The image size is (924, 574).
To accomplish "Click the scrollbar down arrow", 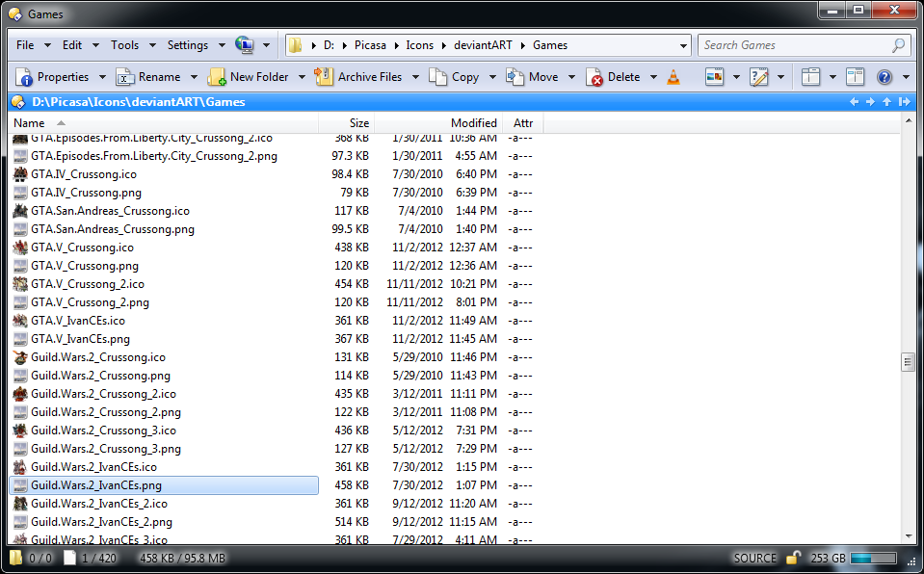I will [x=908, y=536].
